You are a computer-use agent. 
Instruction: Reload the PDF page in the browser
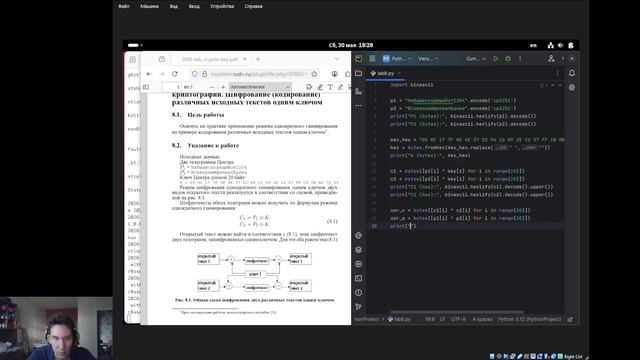click(x=175, y=74)
